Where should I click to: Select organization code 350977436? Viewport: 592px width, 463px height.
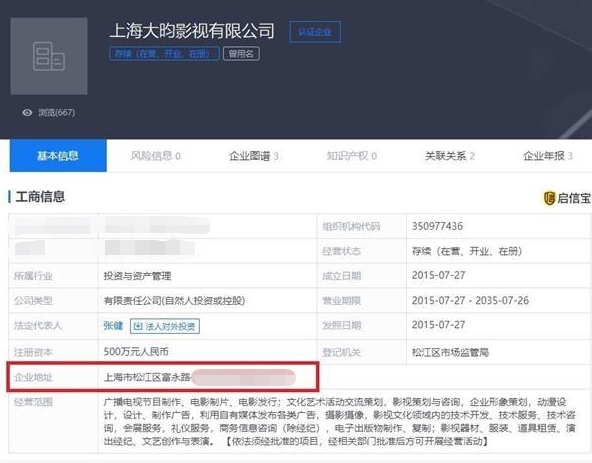(437, 226)
